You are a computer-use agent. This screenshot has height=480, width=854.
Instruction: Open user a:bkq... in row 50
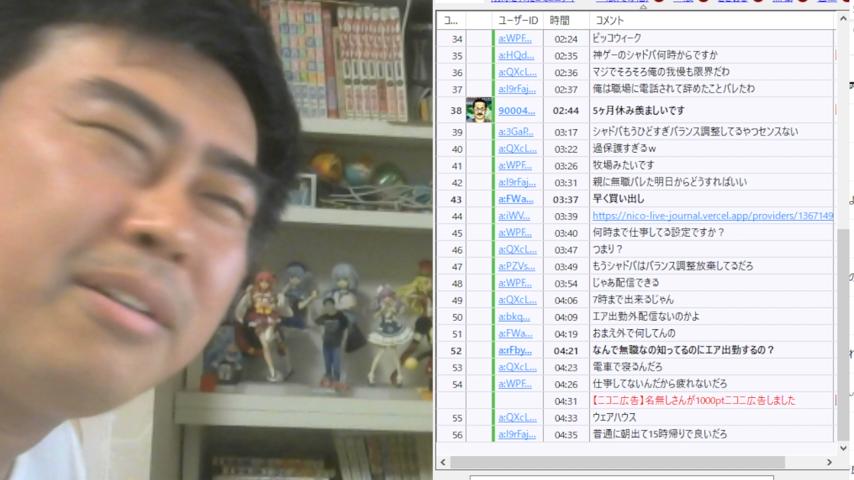pyautogui.click(x=514, y=317)
